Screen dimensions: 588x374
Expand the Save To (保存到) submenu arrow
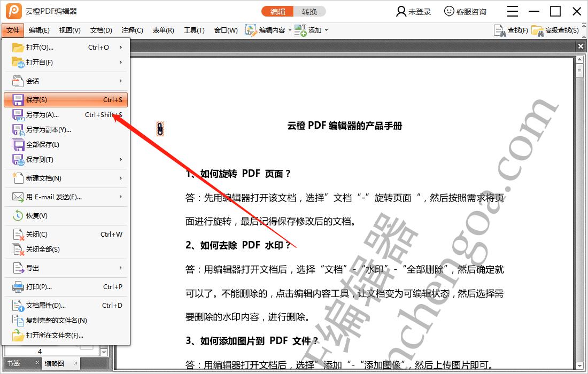(121, 160)
